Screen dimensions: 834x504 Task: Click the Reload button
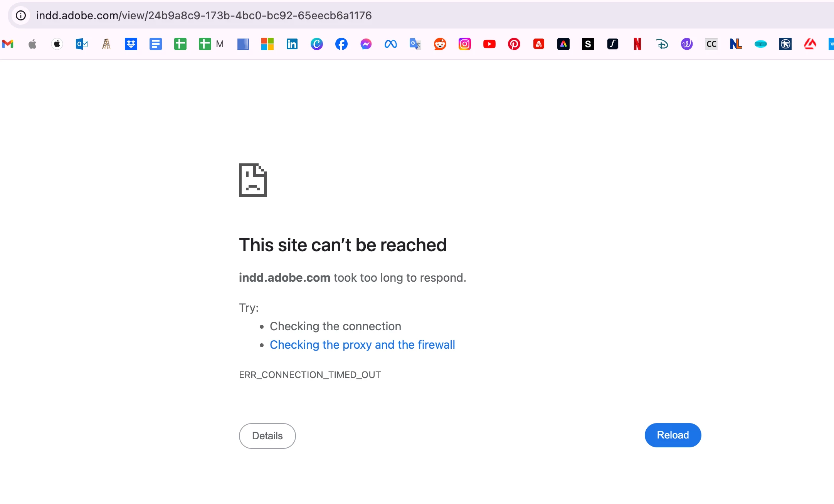pyautogui.click(x=673, y=435)
